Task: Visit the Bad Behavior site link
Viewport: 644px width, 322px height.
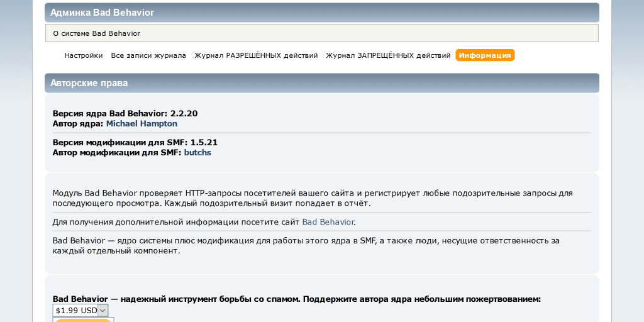Action: click(x=328, y=222)
